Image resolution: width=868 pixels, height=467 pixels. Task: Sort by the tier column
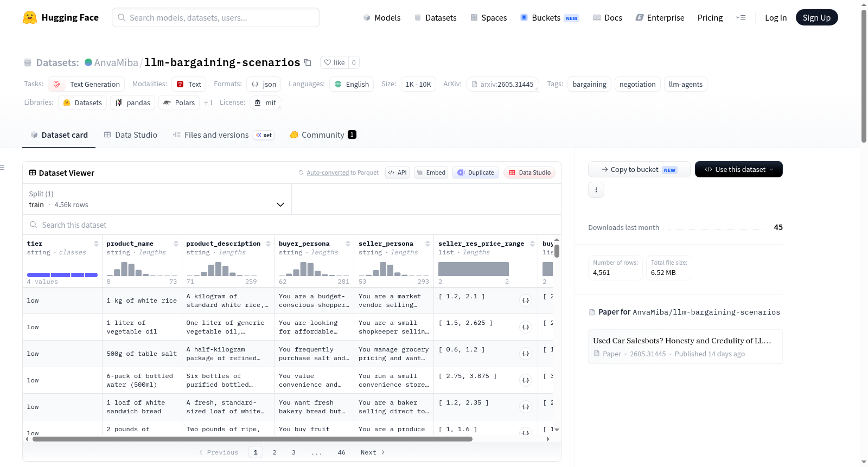coord(96,244)
